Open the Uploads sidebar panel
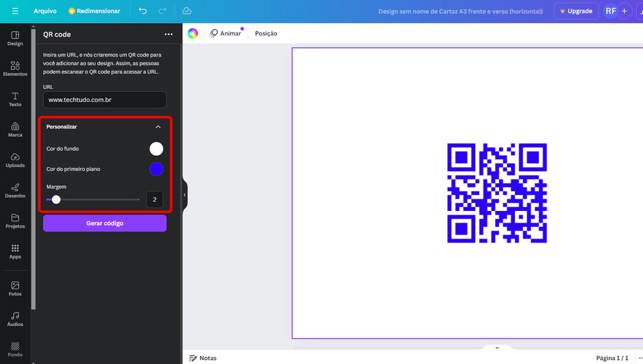Image resolution: width=643 pixels, height=364 pixels. pos(15,160)
